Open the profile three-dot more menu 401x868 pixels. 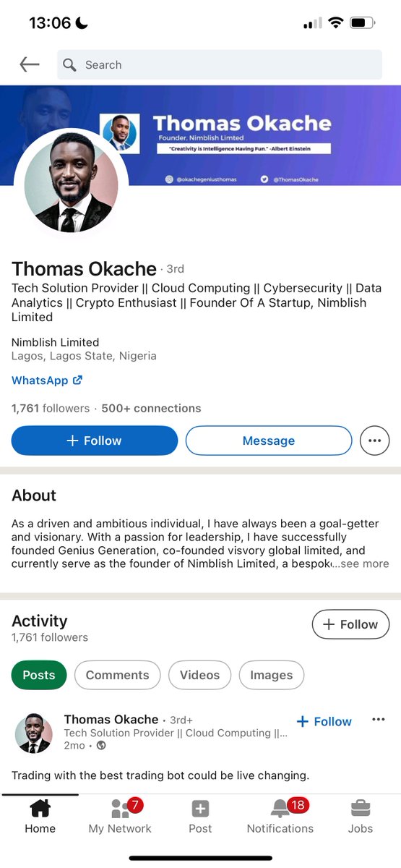(374, 441)
